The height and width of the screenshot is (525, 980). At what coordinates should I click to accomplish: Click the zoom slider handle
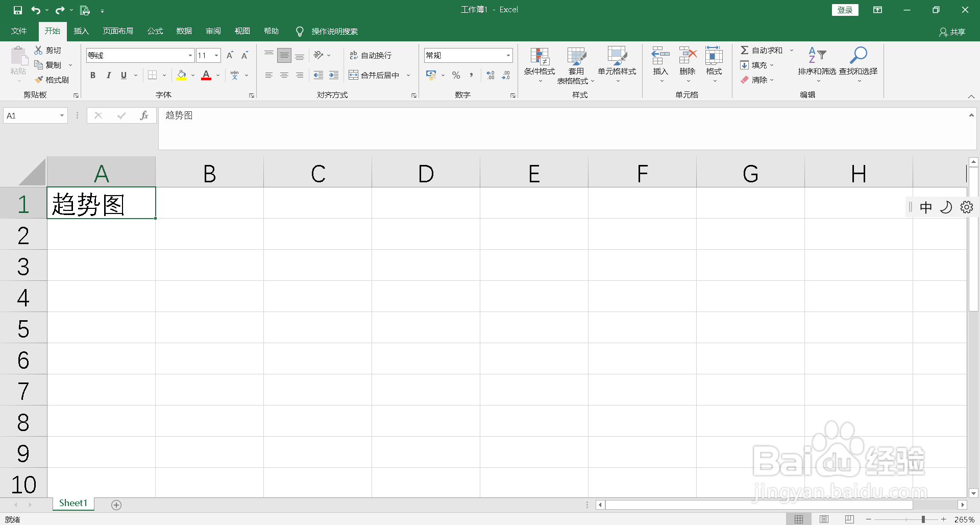(923, 519)
